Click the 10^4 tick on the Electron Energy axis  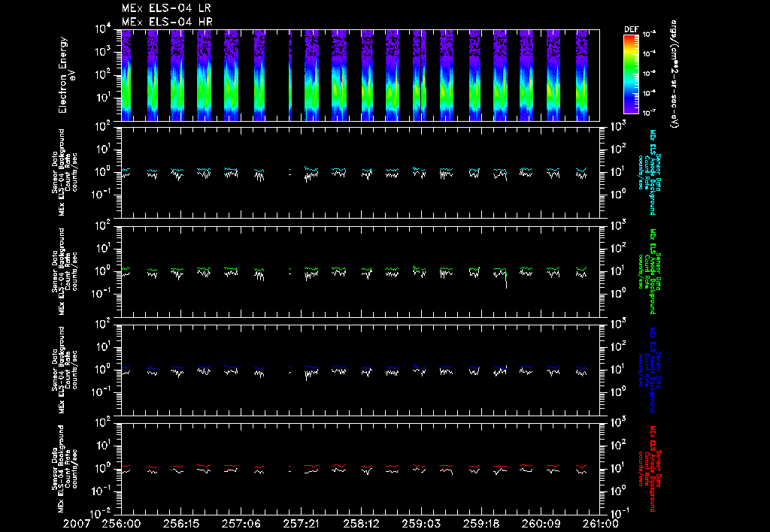click(104, 29)
